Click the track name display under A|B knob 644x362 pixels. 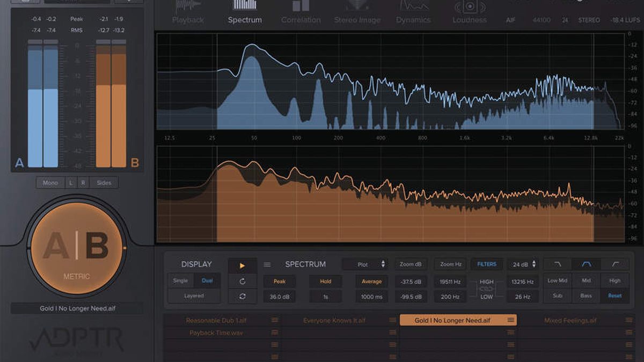coord(77,308)
